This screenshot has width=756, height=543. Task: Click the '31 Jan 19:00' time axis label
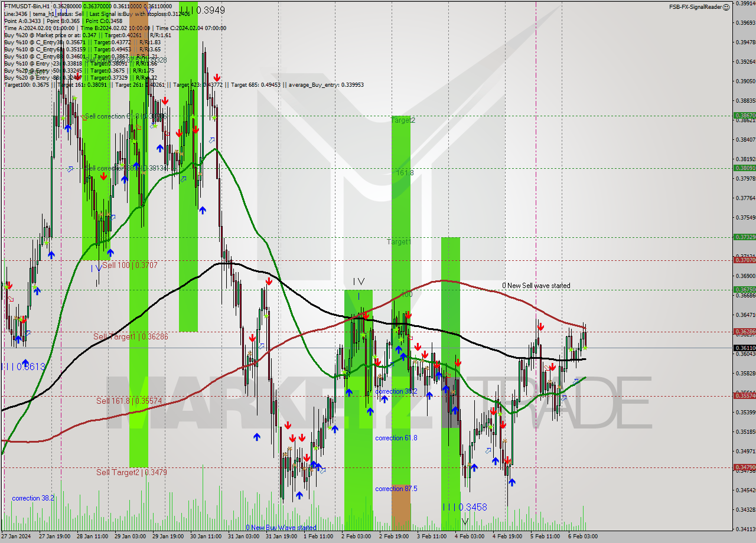pyautogui.click(x=281, y=537)
